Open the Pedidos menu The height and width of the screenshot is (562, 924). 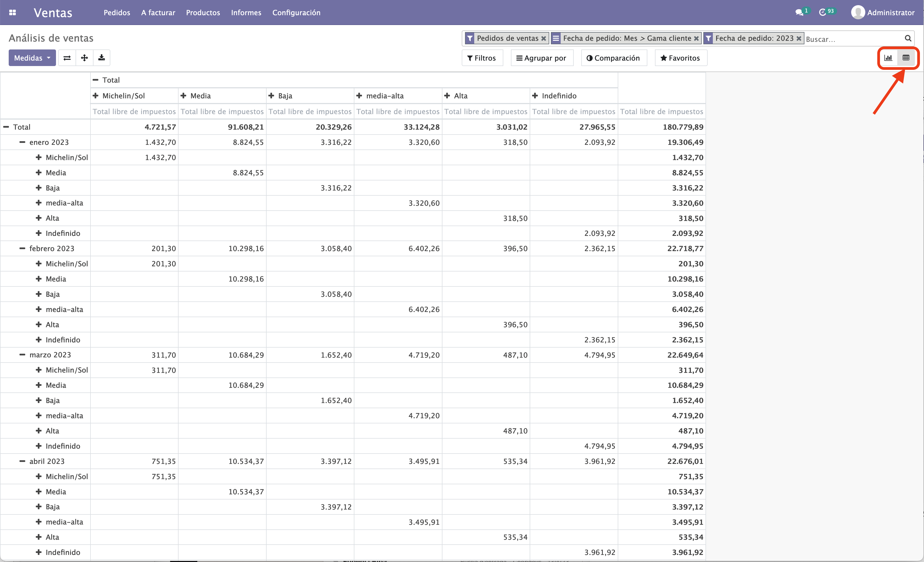(117, 13)
